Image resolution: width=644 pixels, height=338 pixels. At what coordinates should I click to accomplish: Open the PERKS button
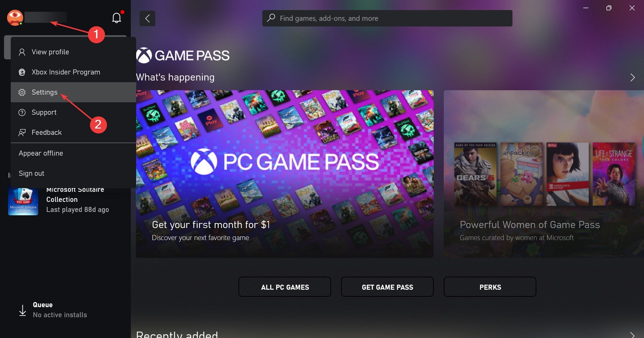[x=490, y=287]
